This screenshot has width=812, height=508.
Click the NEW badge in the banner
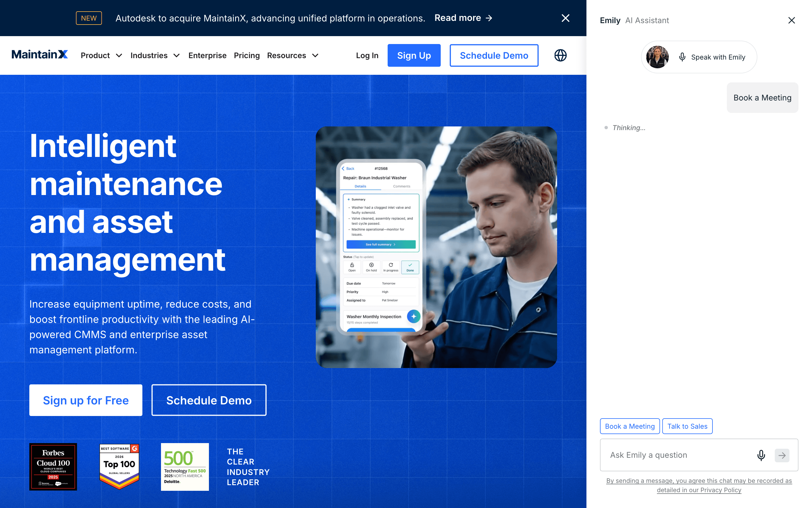click(89, 18)
